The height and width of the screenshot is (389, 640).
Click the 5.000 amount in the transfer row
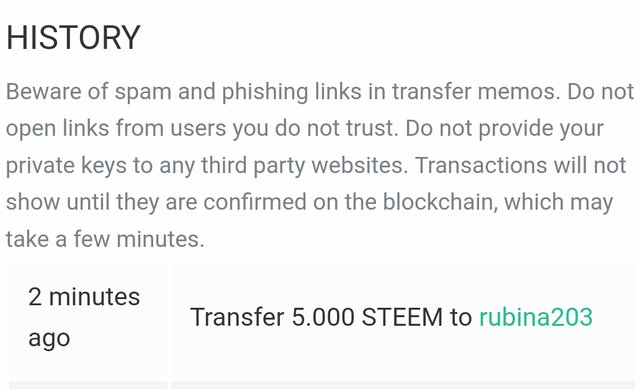point(323,317)
